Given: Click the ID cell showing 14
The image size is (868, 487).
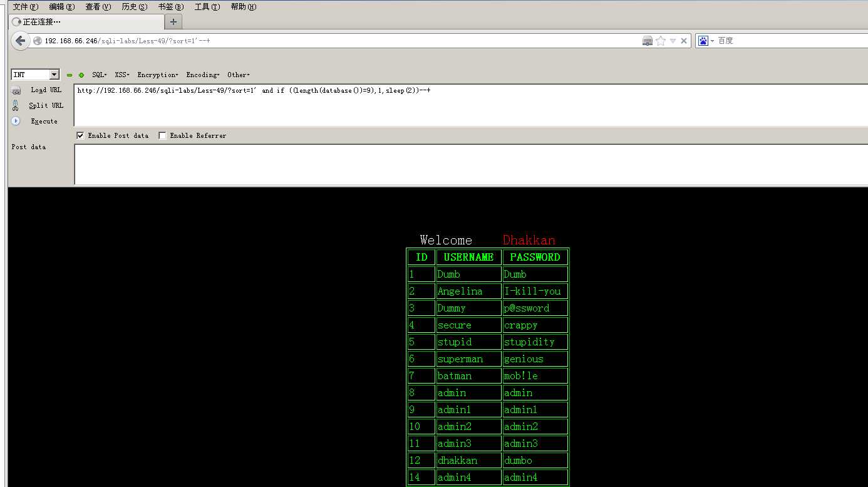Looking at the screenshot, I should click(421, 478).
